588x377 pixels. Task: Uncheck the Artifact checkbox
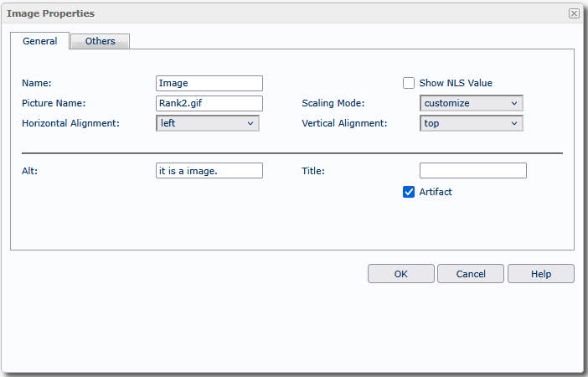[x=409, y=192]
